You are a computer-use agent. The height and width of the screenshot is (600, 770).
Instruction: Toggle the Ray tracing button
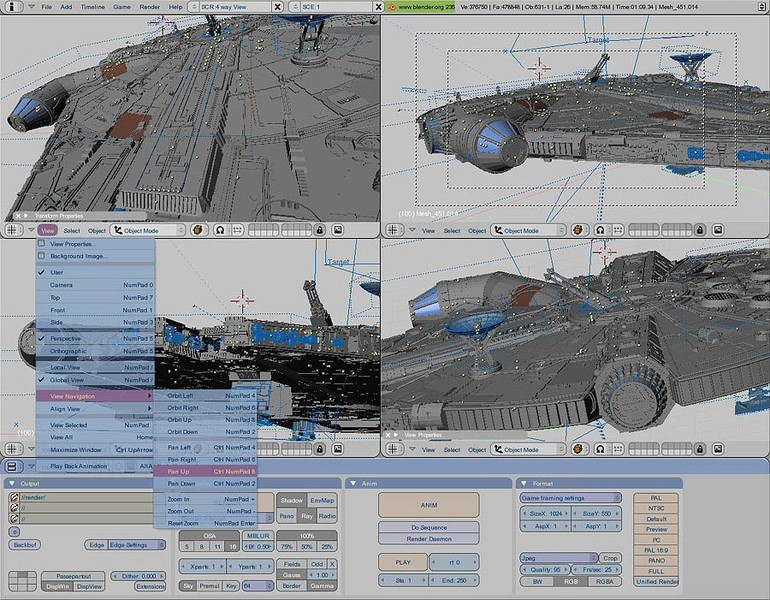[307, 516]
